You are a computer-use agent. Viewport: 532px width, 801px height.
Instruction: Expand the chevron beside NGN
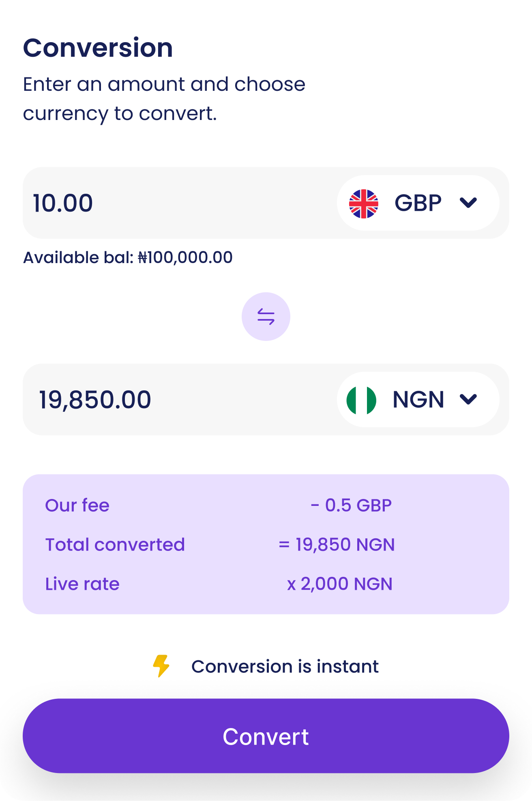click(x=468, y=399)
